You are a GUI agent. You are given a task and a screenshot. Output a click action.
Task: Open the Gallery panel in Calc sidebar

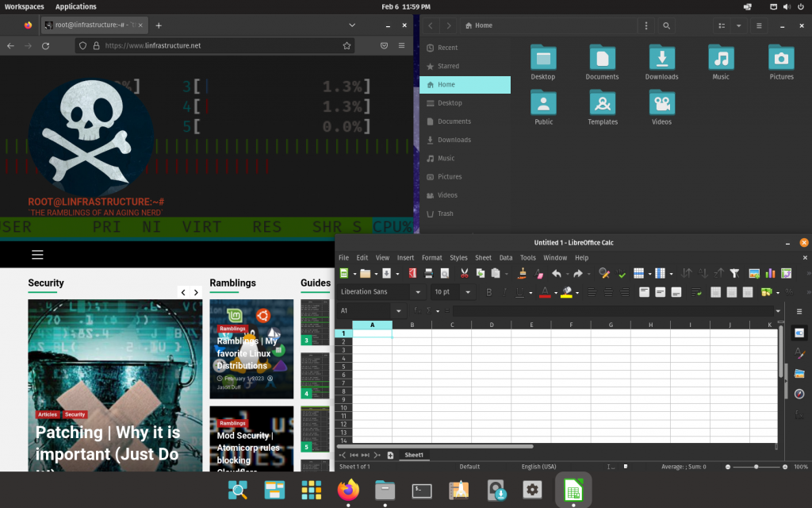click(x=799, y=374)
